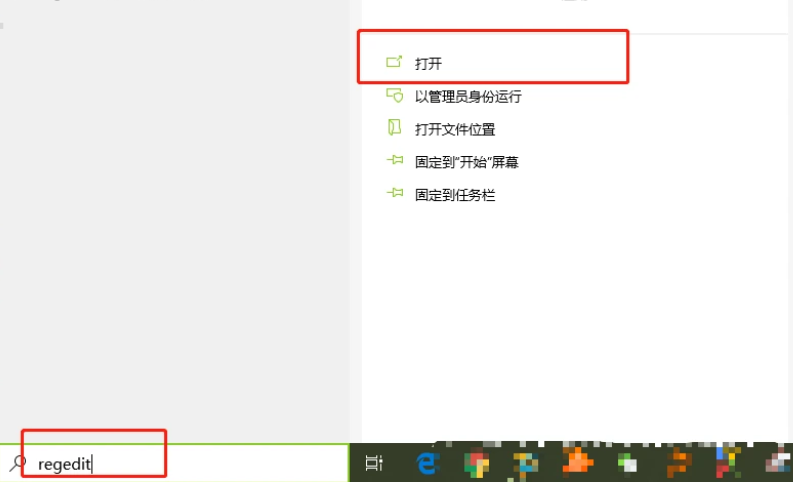The width and height of the screenshot is (793, 482).
Task: Open the green and white taskbar icon
Action: (627, 463)
